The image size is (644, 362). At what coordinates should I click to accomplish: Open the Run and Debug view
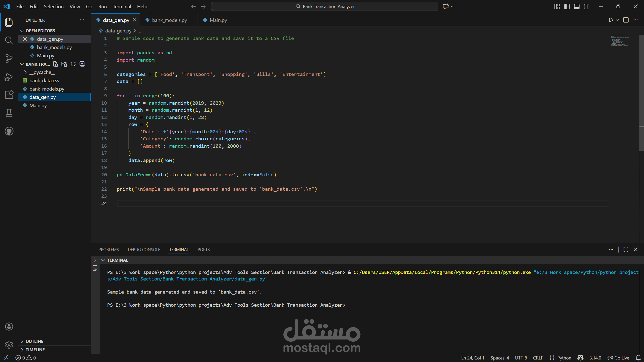pyautogui.click(x=9, y=77)
